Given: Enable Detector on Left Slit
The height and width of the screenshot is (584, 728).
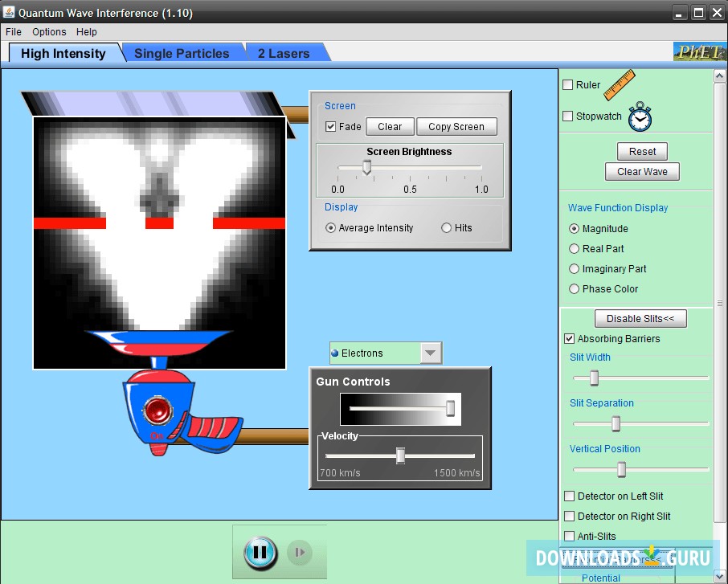Looking at the screenshot, I should (x=570, y=496).
